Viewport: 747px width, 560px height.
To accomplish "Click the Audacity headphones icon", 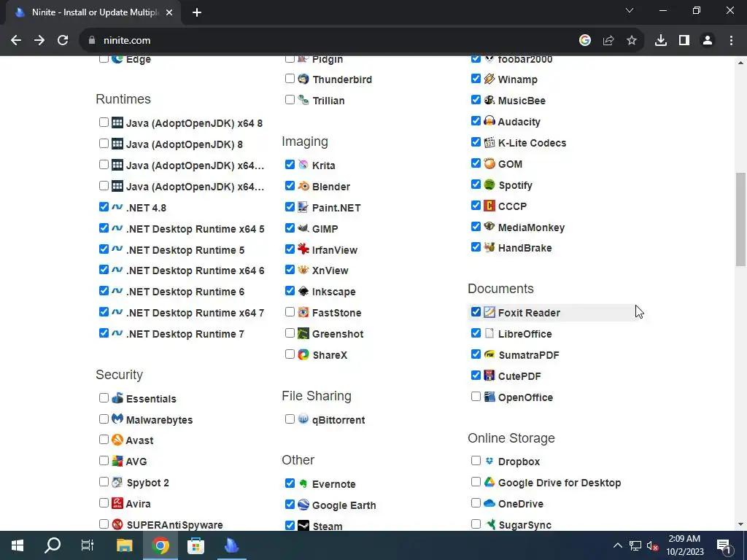I will (x=489, y=121).
